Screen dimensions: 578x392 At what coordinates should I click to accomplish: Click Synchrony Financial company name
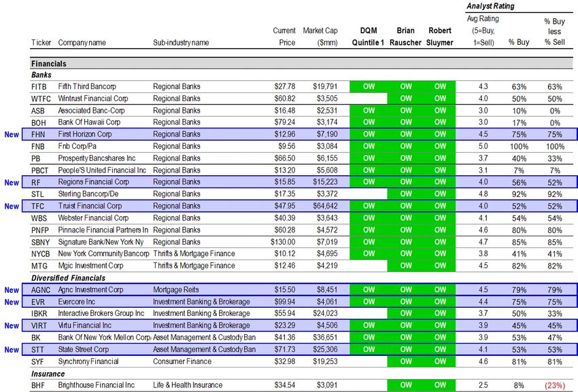(88, 361)
